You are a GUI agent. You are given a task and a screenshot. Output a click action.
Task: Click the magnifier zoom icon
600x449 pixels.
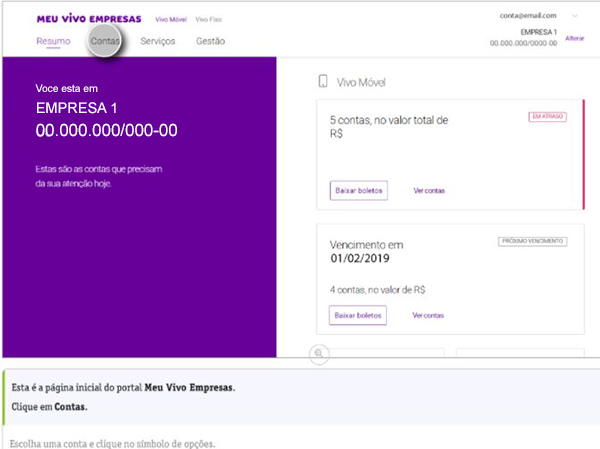pos(319,353)
